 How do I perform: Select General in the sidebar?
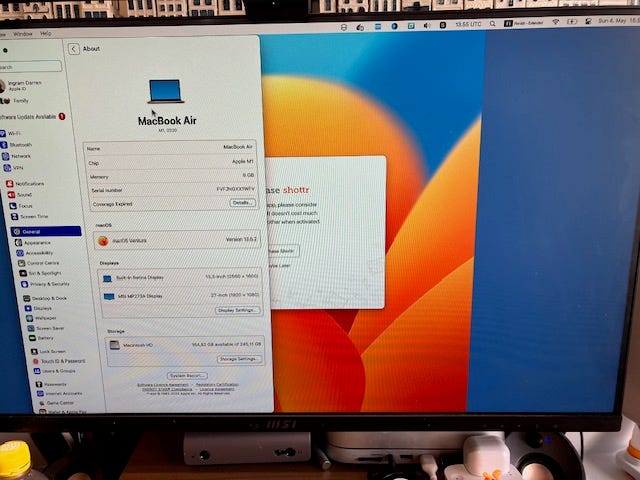(x=46, y=231)
